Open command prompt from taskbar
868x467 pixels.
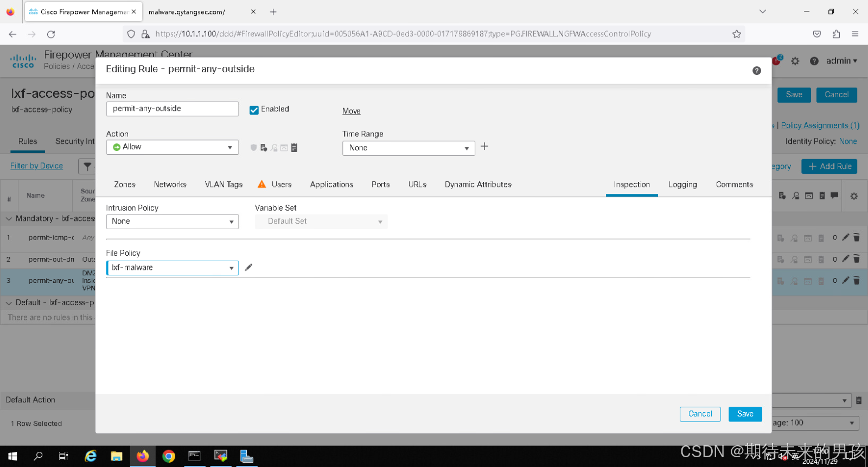tap(195, 456)
